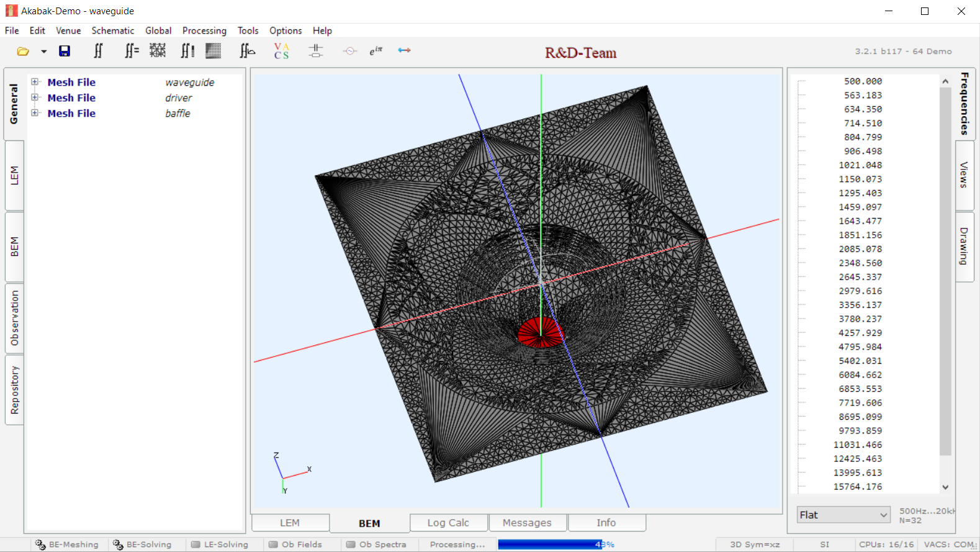Click the LE-Solving status indicator
This screenshot has height=552, width=980.
(220, 545)
